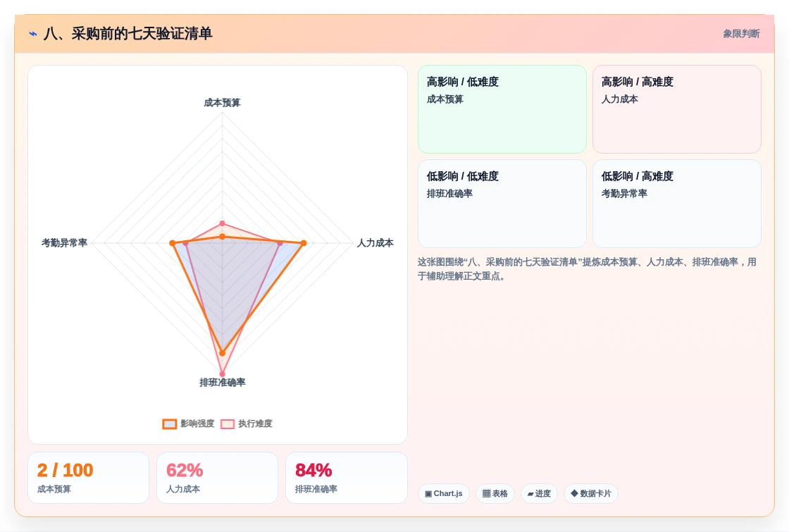
Task: Click the 象限判断 label in the header
Action: [x=741, y=34]
